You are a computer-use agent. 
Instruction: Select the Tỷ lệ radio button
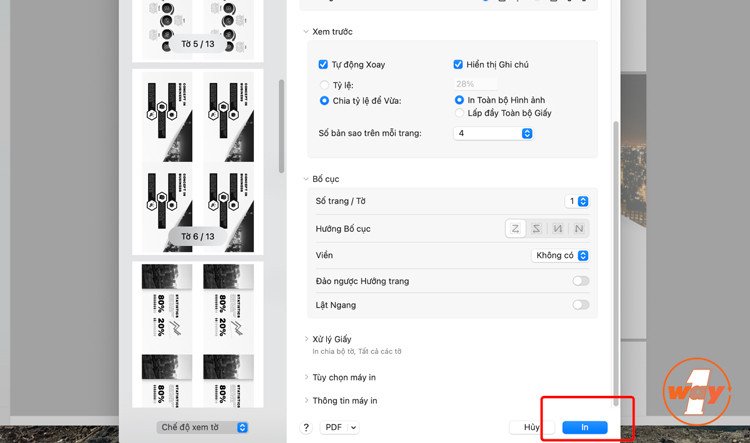point(324,85)
